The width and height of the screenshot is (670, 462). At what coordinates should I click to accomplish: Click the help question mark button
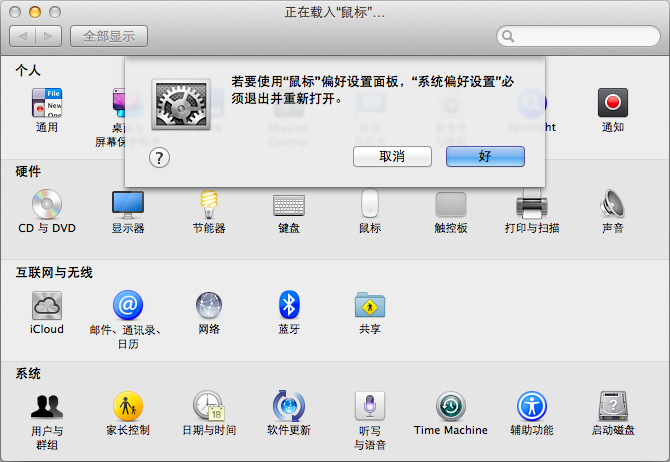pos(159,158)
